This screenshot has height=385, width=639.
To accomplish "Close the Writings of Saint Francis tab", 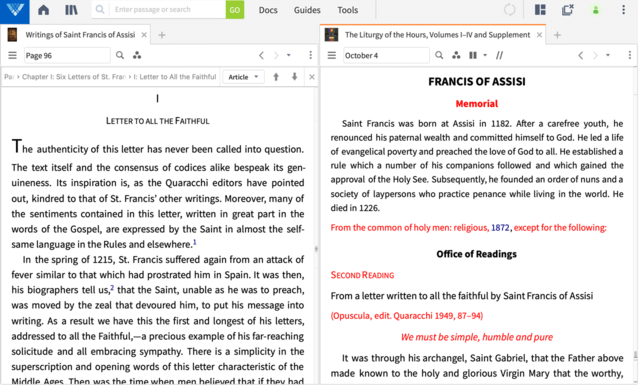I will 144,35.
